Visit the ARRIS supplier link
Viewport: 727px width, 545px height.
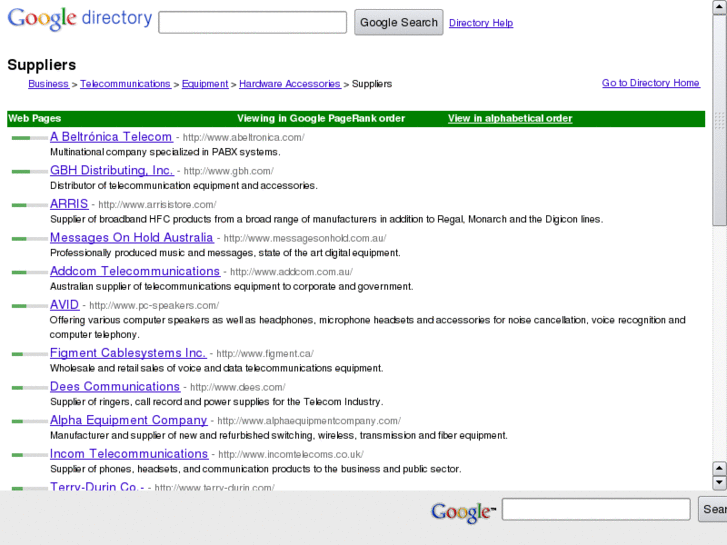pos(69,204)
